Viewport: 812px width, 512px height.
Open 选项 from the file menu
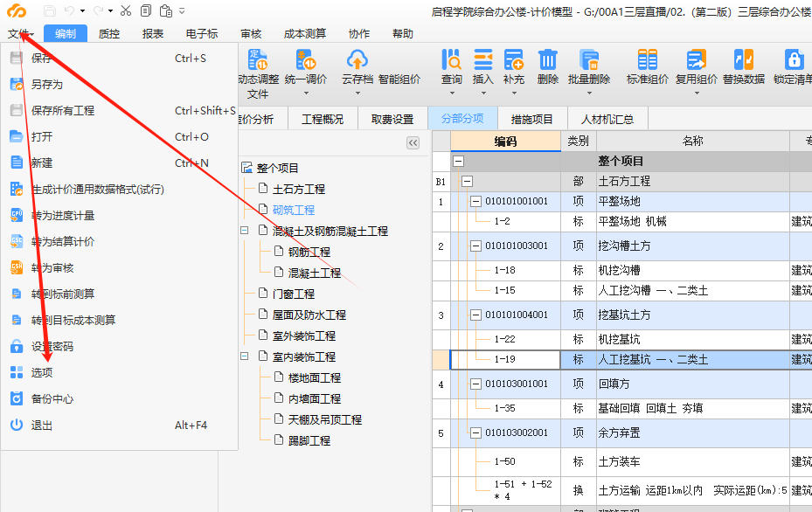119,373
